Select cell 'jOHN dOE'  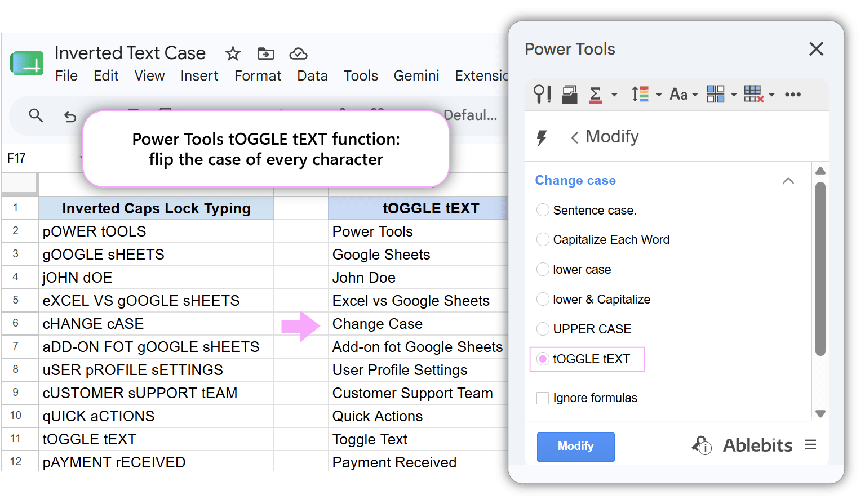[x=157, y=278]
